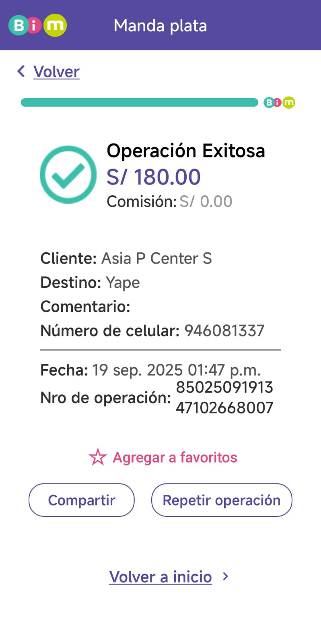Open the Volver a inicio link
This screenshot has height=644, width=321.
click(160, 577)
